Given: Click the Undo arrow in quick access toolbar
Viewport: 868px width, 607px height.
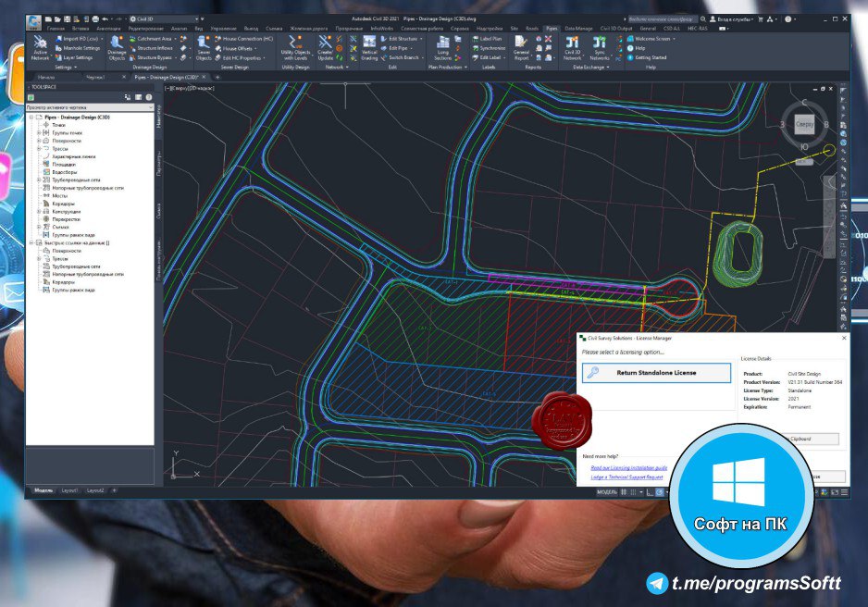Looking at the screenshot, I should 105,19.
